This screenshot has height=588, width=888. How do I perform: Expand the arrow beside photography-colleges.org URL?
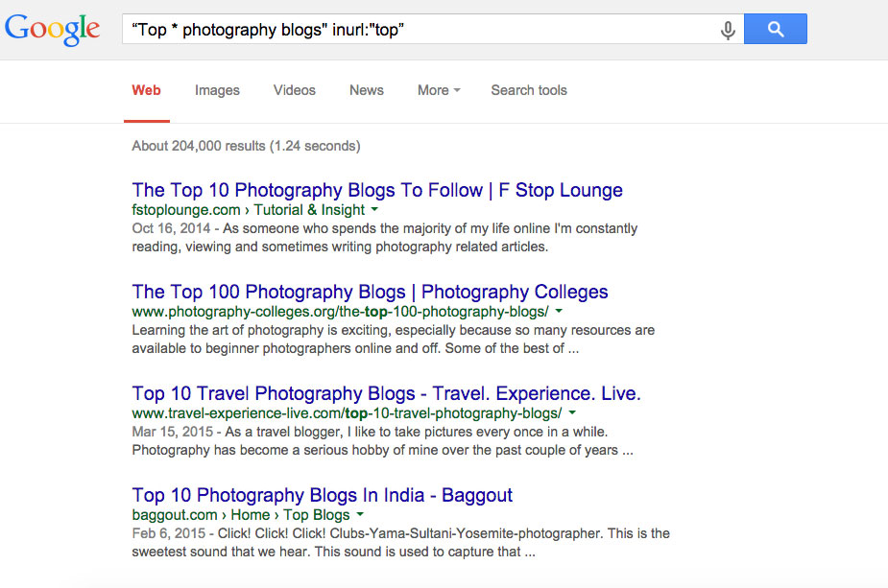click(559, 312)
